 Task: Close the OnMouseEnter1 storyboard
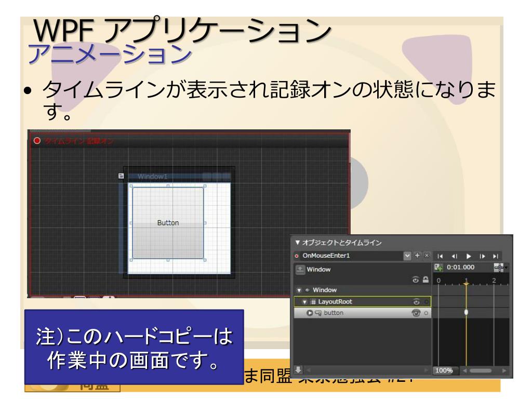click(x=427, y=256)
